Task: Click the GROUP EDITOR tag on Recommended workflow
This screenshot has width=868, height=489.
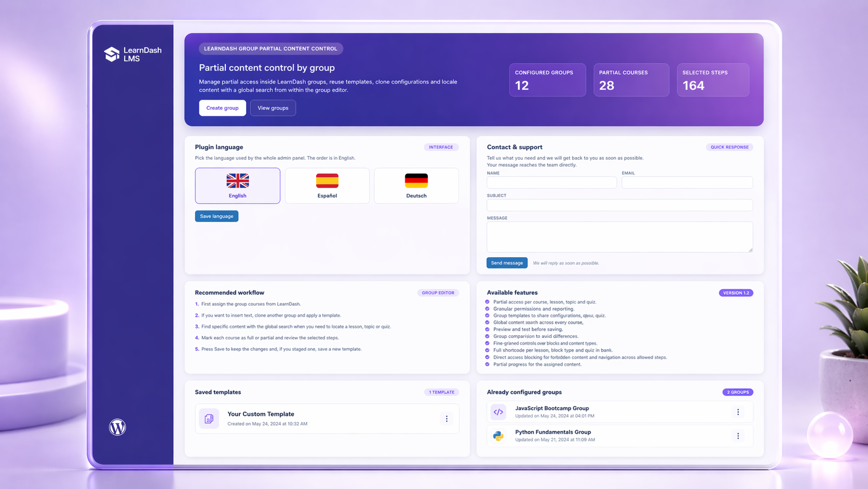Action: 438,293
